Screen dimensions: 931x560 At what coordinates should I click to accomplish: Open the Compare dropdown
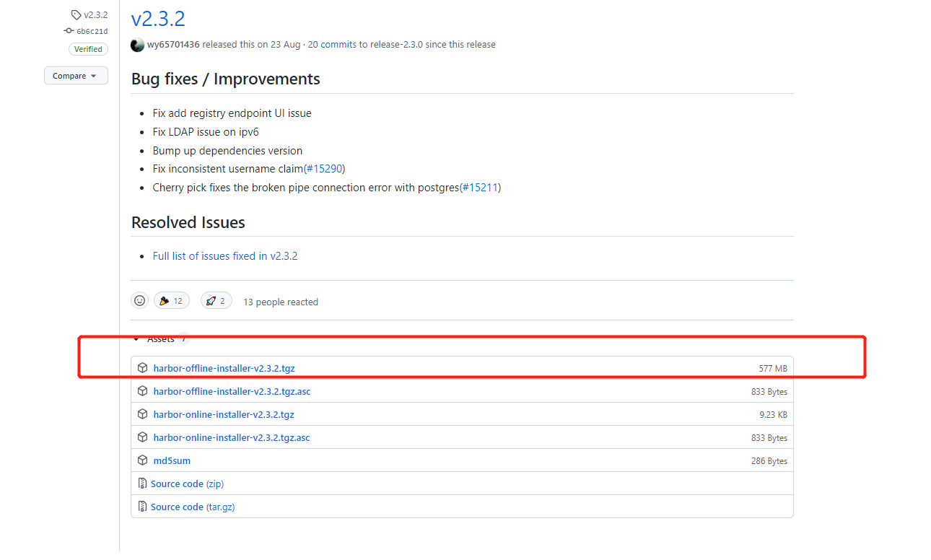click(76, 76)
